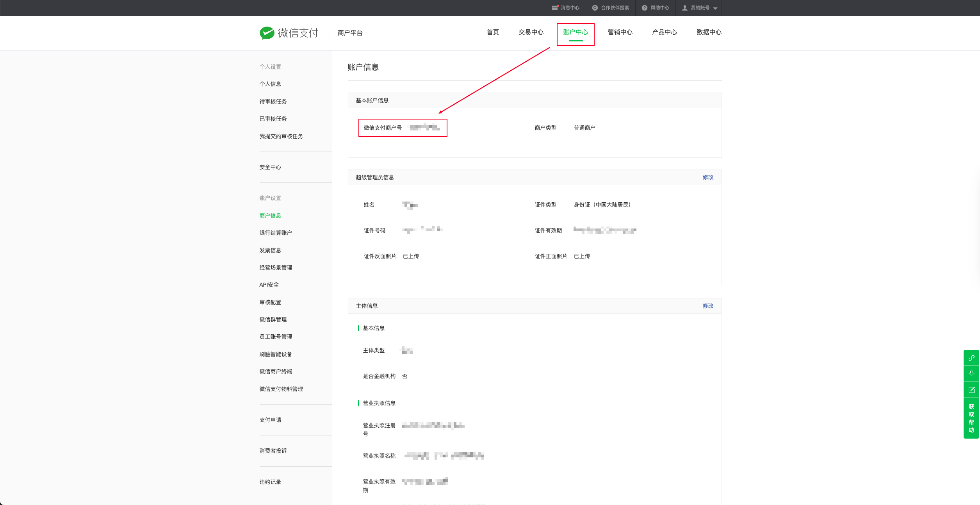Select 员工账号管理 in the sidebar
The height and width of the screenshot is (505, 980).
(276, 337)
